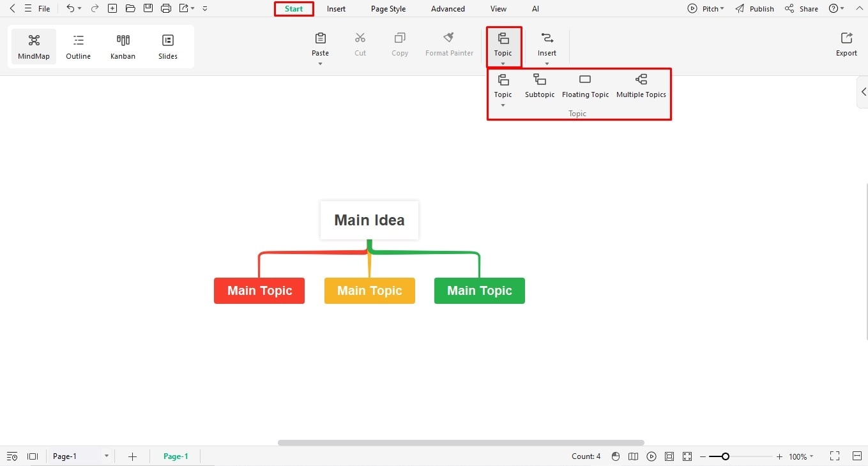The height and width of the screenshot is (466, 868).
Task: Switch to the Outline view mode
Action: click(79, 47)
